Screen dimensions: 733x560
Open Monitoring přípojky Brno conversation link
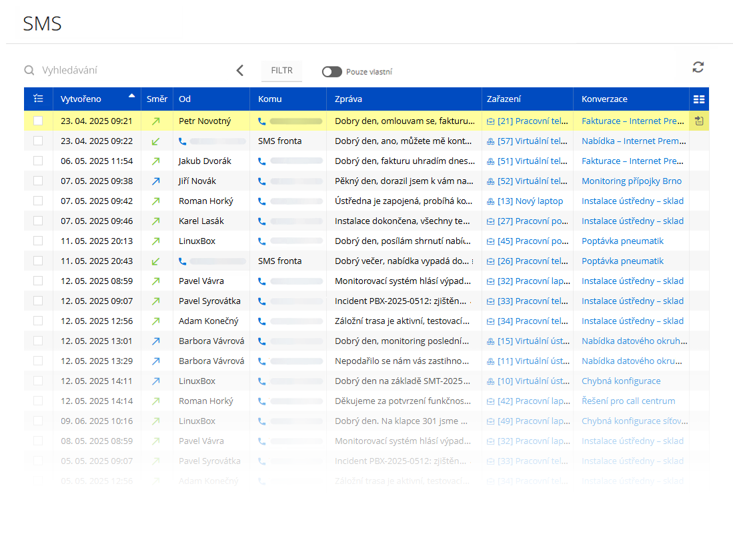click(632, 181)
